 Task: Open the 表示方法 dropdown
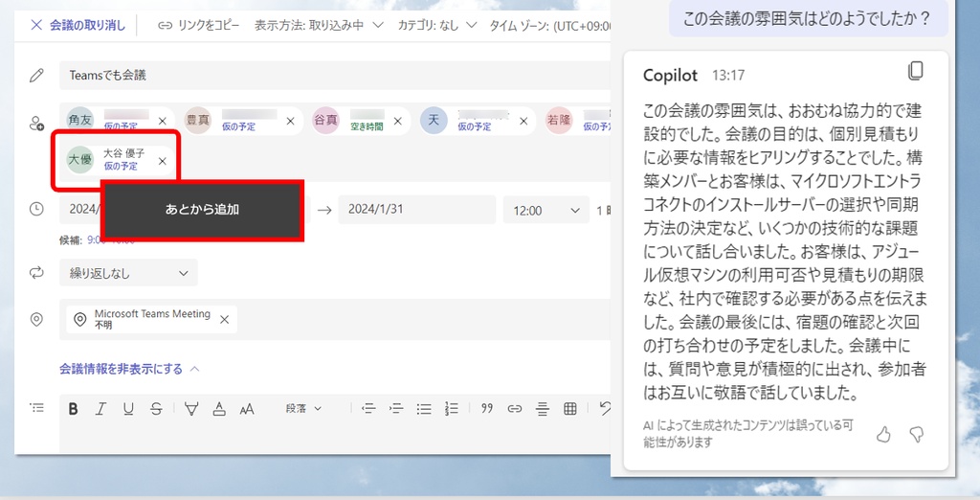[319, 25]
